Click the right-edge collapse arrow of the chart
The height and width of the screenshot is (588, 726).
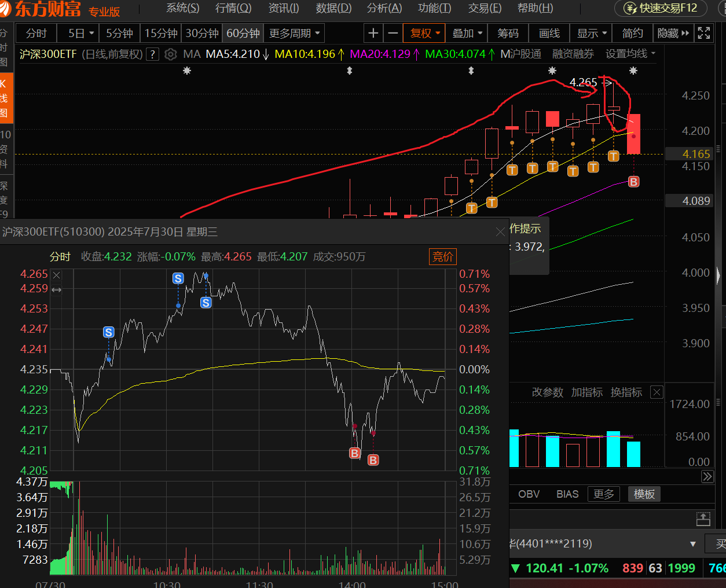[x=719, y=277]
